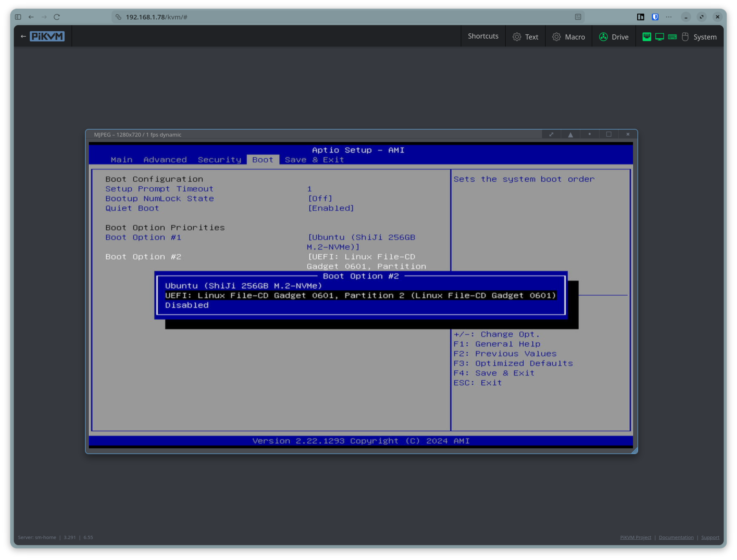Viewport: 737px width, 560px height.
Task: Click the PiKVM logo
Action: [x=47, y=36]
